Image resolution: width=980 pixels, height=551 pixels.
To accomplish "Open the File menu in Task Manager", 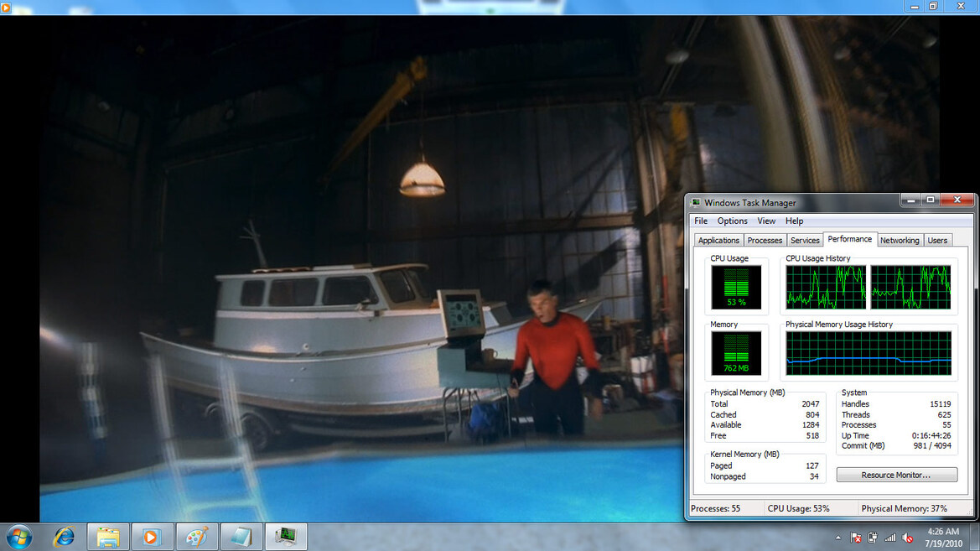I will pos(701,221).
